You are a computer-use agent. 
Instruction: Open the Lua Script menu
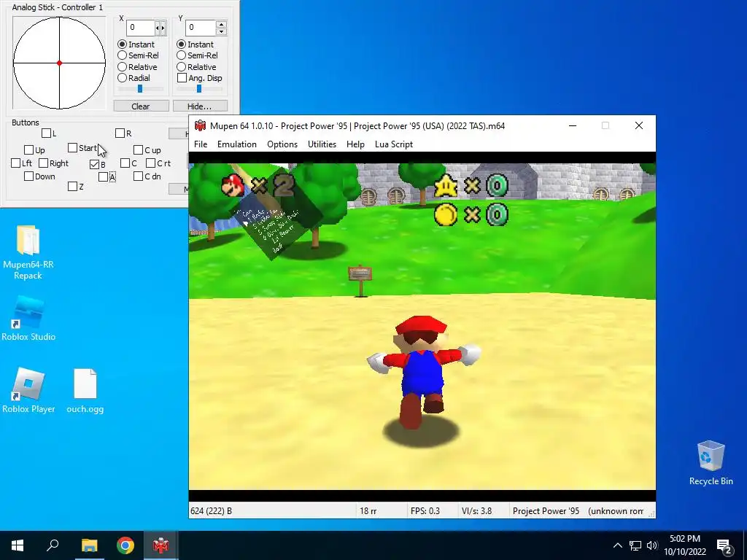(393, 144)
